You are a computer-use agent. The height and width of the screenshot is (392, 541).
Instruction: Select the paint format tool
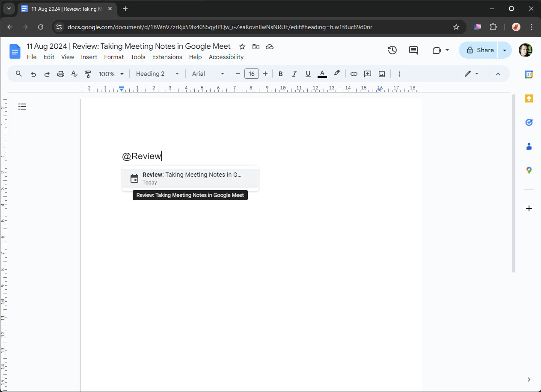[x=88, y=74]
